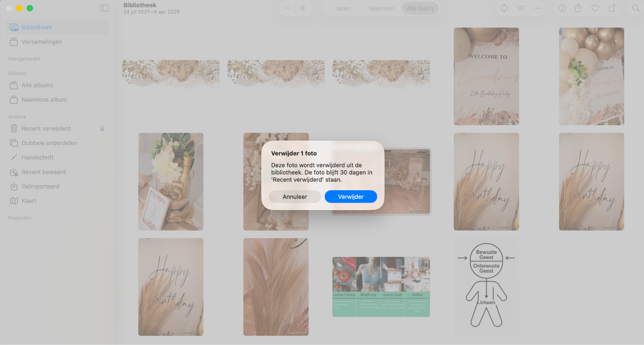Mark the photo as favorite with the heart
Viewport: 644px width, 345px height.
coord(595,8)
